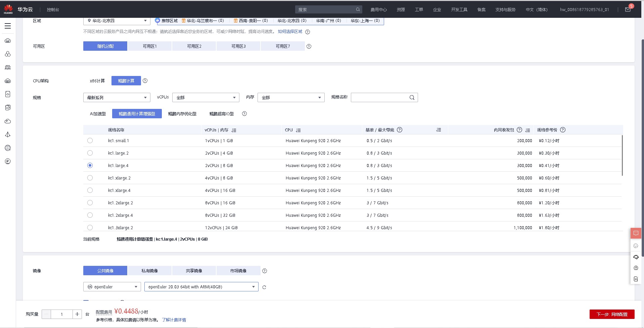Sort by 内网收发包 column icon
The height and width of the screenshot is (328, 644).
pos(527,130)
